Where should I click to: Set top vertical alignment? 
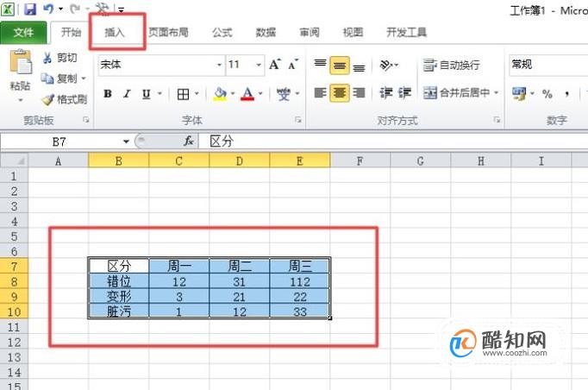tap(320, 65)
